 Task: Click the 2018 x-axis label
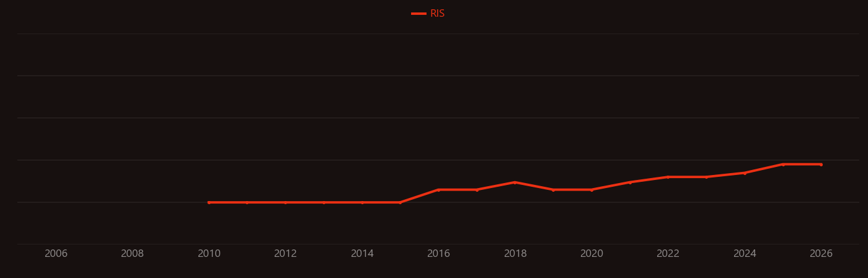point(515,254)
